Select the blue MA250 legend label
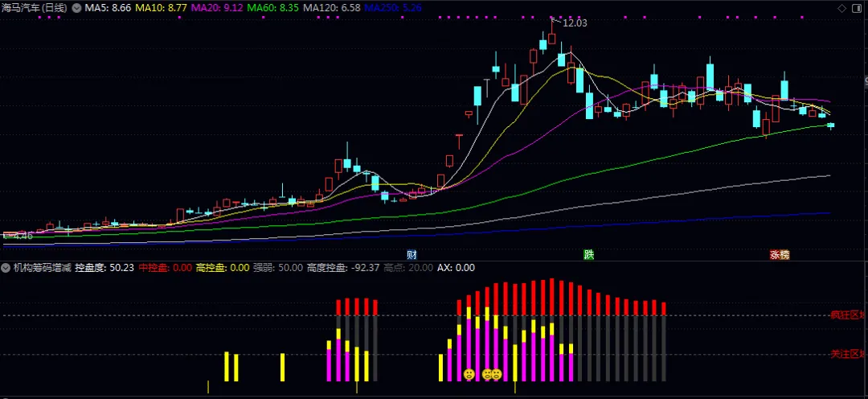This screenshot has width=868, height=399. click(394, 8)
